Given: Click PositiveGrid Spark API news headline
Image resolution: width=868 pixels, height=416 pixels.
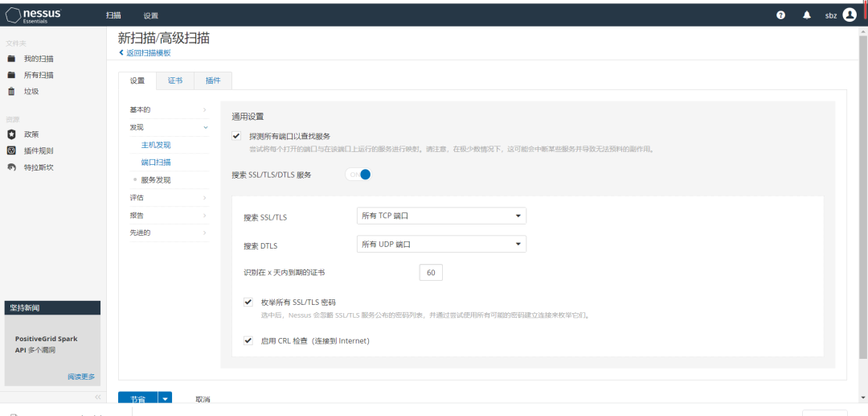Looking at the screenshot, I should click(x=46, y=344).
